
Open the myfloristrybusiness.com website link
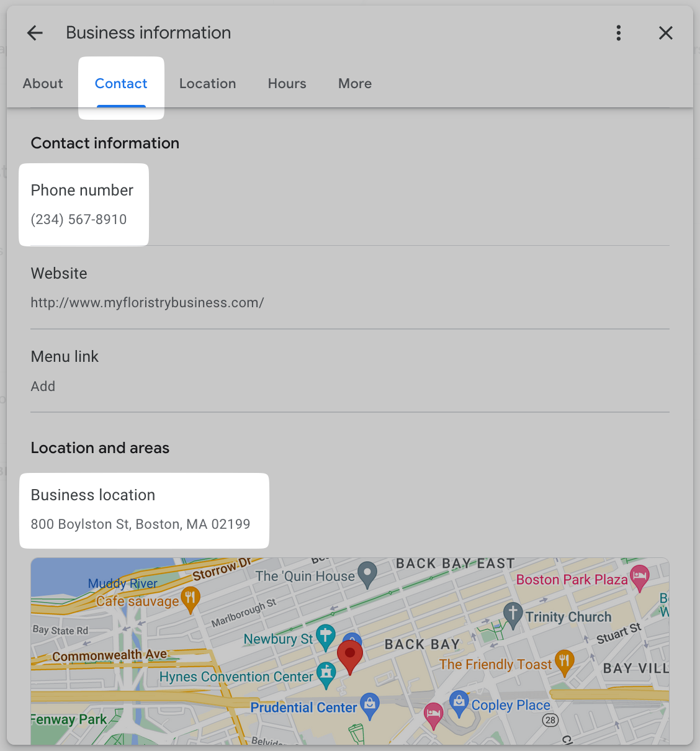click(x=148, y=302)
